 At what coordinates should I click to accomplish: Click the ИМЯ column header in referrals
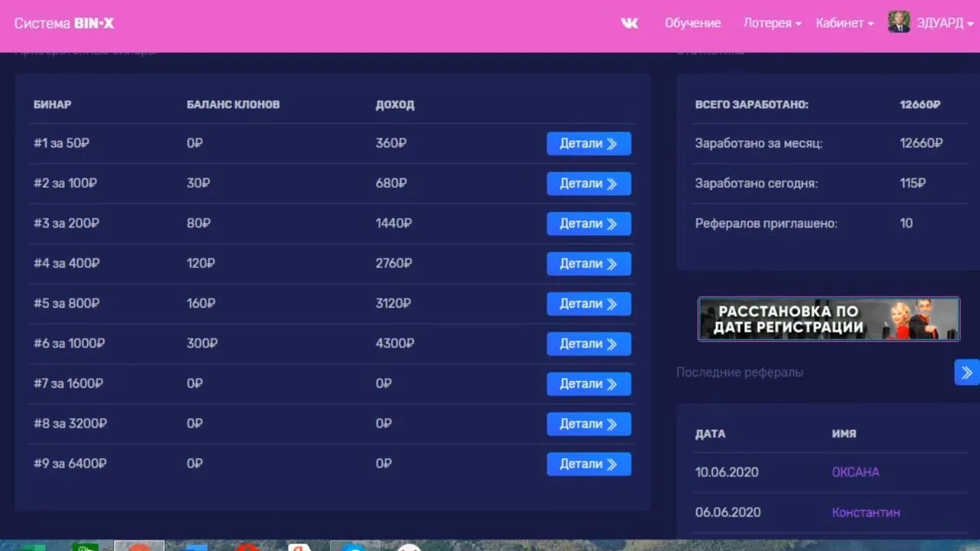pyautogui.click(x=844, y=434)
